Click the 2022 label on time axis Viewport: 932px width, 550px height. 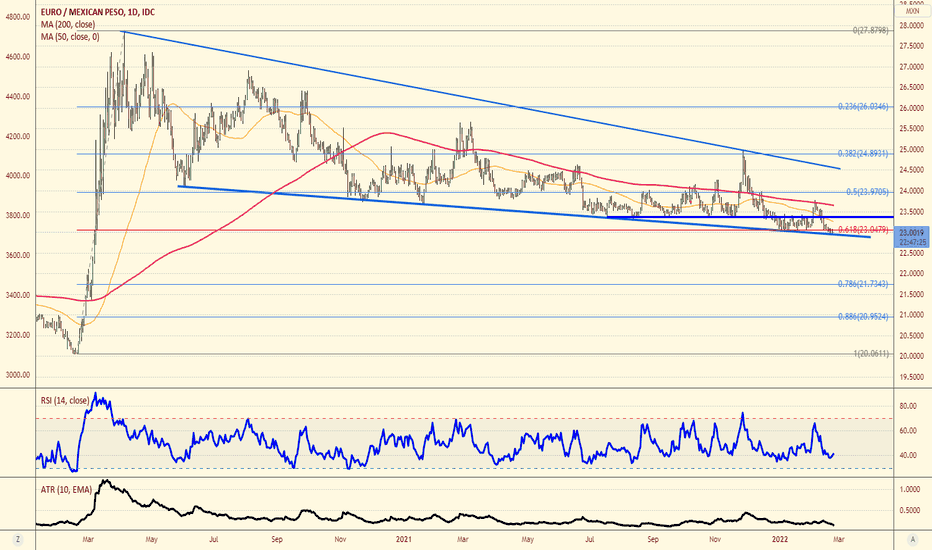click(780, 540)
